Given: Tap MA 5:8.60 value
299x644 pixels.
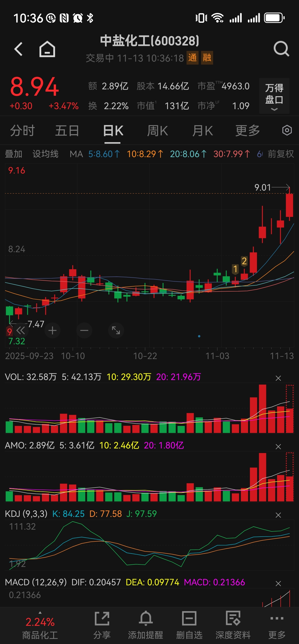Looking at the screenshot, I should click(x=104, y=154).
